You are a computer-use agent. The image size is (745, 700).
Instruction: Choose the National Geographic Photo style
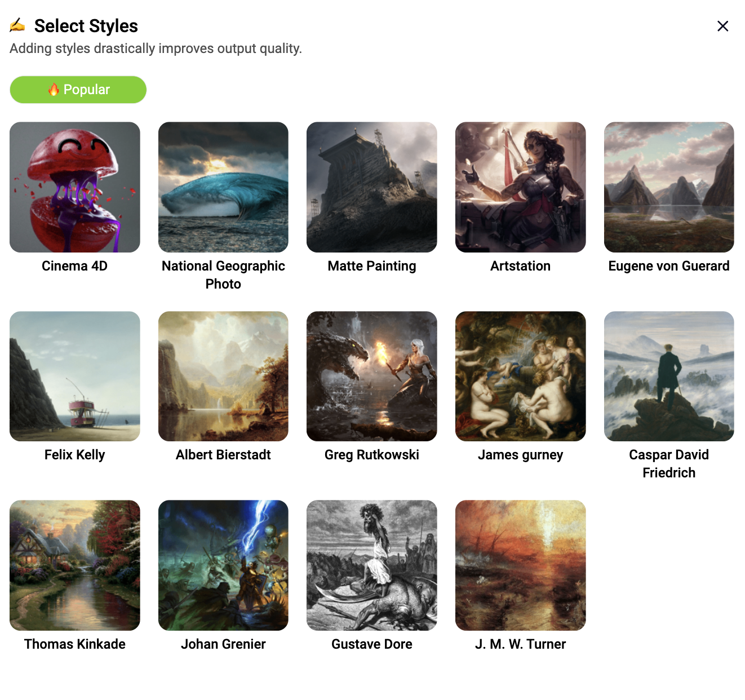[223, 187]
